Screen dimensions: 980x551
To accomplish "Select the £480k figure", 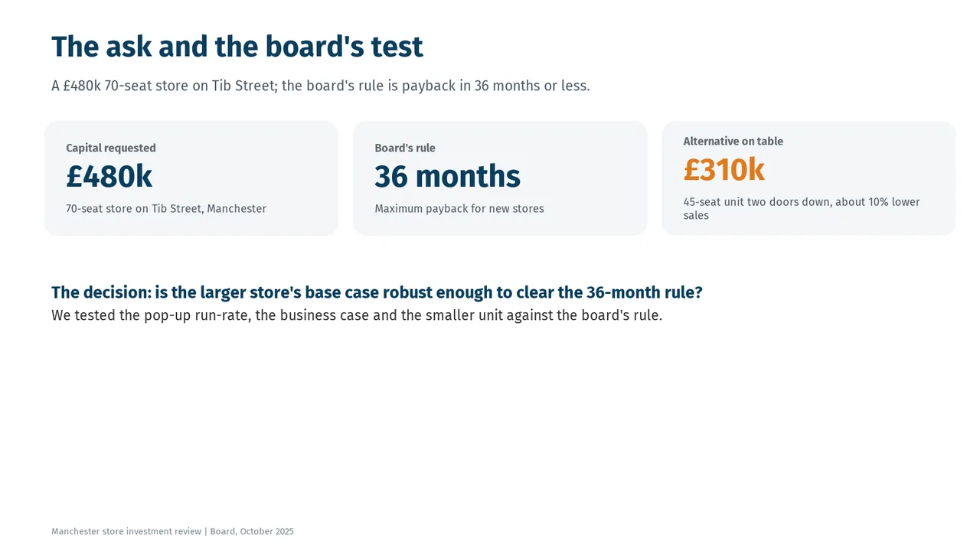I will click(109, 177).
